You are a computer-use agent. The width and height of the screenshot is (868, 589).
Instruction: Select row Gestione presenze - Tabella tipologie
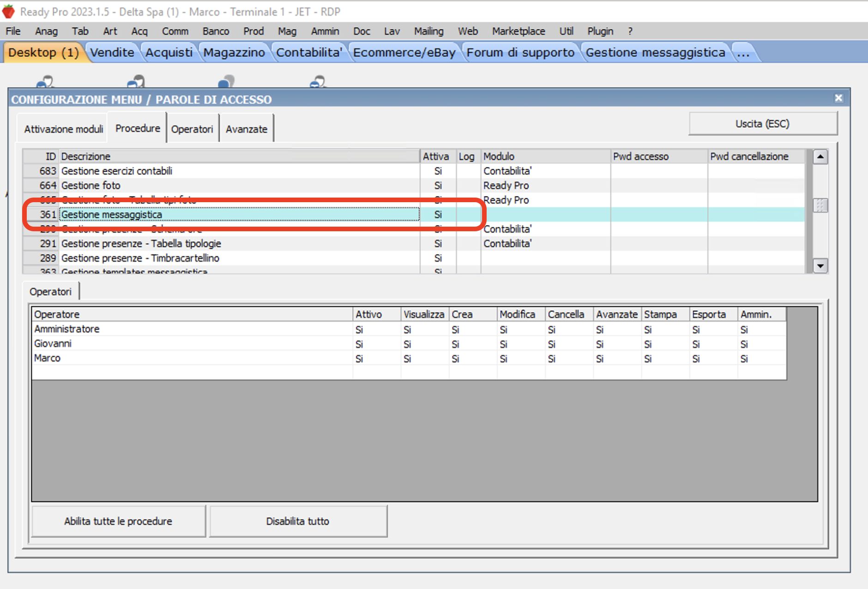pyautogui.click(x=414, y=244)
